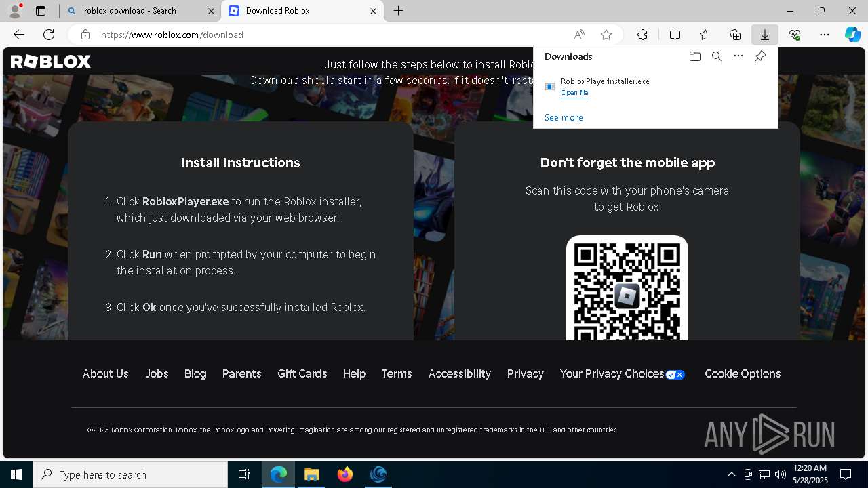Open Your Privacy Choices footer link
This screenshot has height=488, width=868.
pos(623,373)
